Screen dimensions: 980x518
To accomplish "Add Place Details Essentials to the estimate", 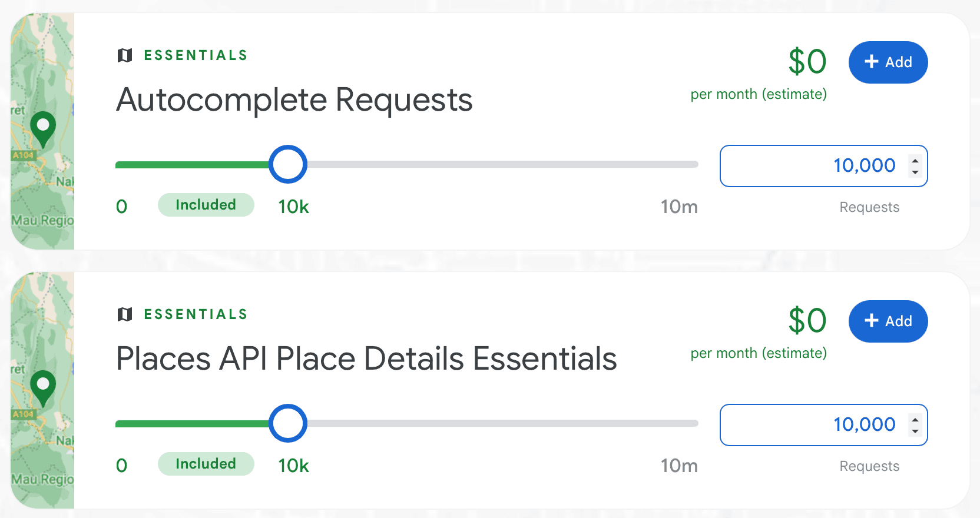I will click(x=888, y=321).
